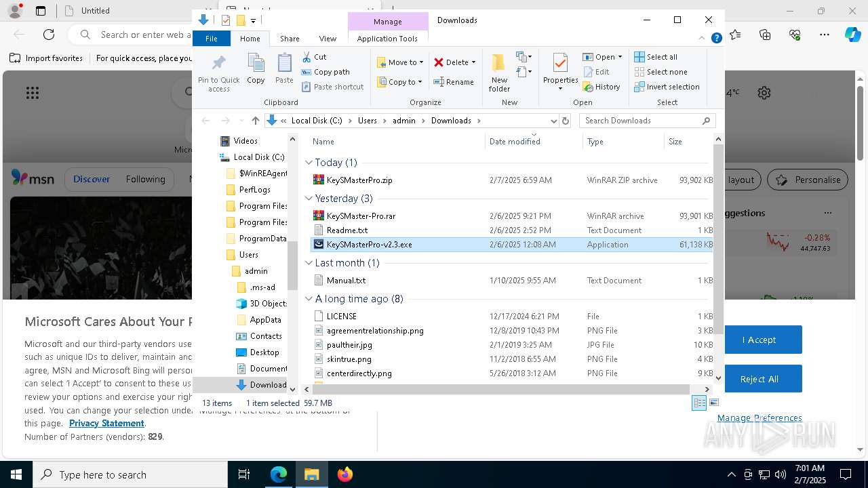Switch to the Home ribbon tab
Screen dimensions: 868x488
click(250, 39)
